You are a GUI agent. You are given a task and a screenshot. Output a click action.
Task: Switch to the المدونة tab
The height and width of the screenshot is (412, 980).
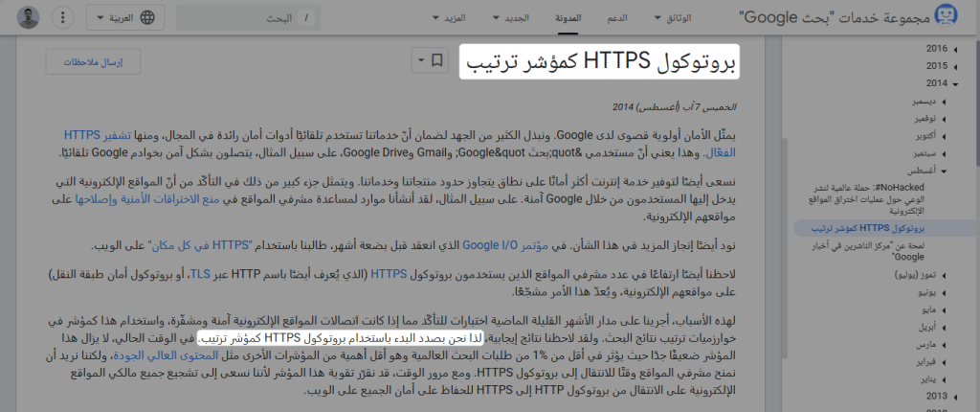pyautogui.click(x=568, y=18)
